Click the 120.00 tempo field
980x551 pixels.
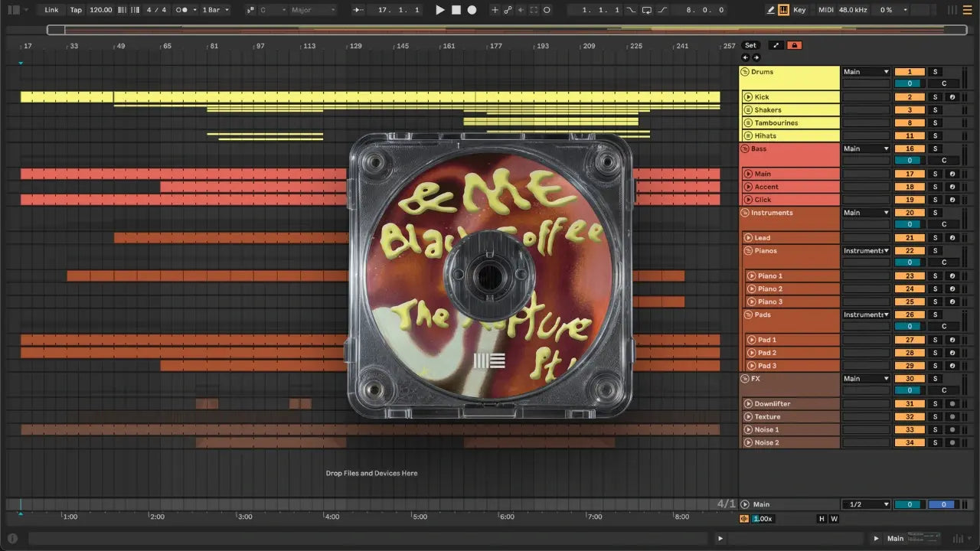click(100, 10)
